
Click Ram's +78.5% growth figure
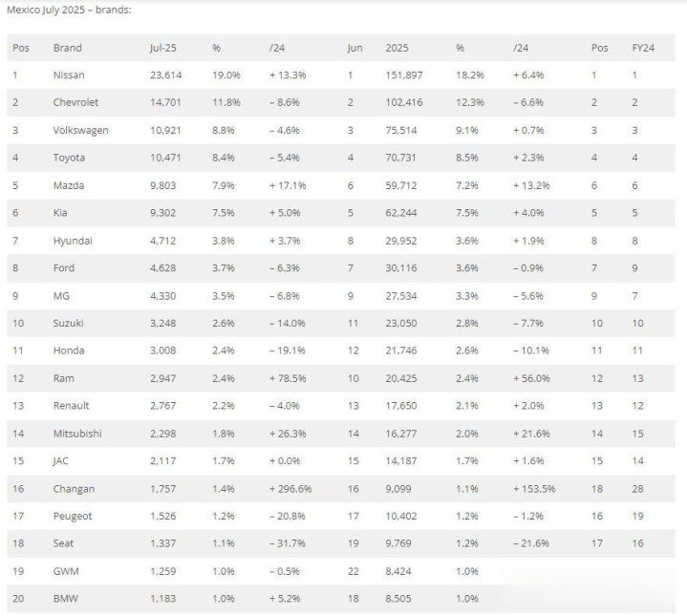coord(288,378)
